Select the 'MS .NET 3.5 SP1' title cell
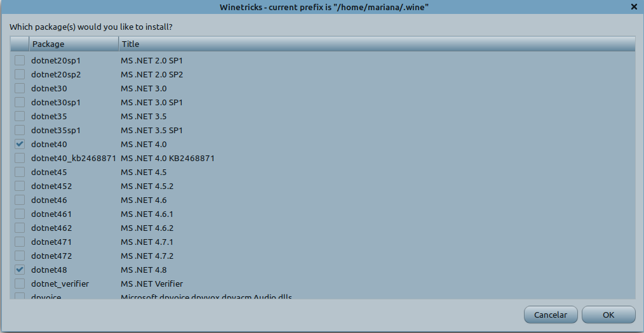The height and width of the screenshot is (333, 644). [x=152, y=131]
